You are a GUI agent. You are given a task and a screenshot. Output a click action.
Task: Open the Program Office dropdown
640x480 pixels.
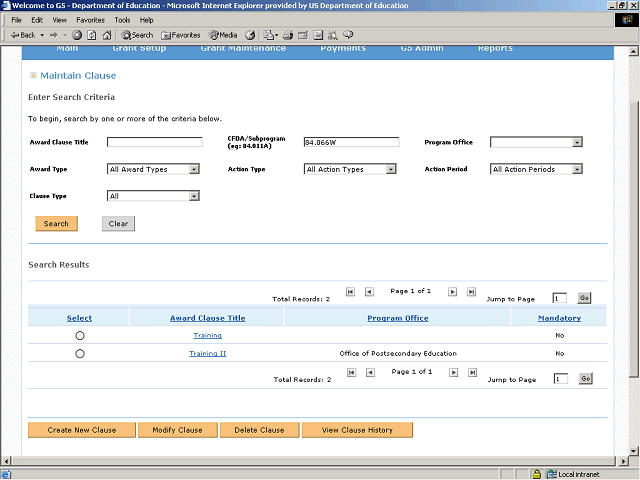(x=577, y=142)
